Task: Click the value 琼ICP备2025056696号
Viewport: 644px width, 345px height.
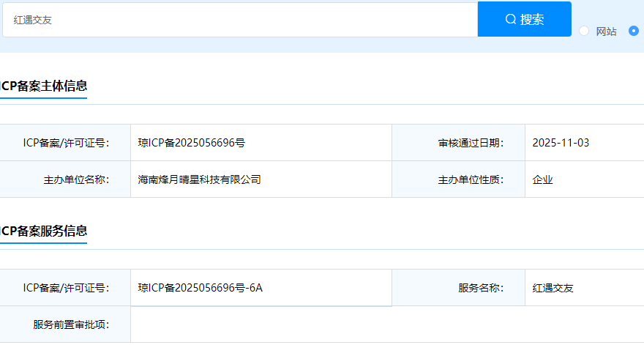Action: [192, 143]
